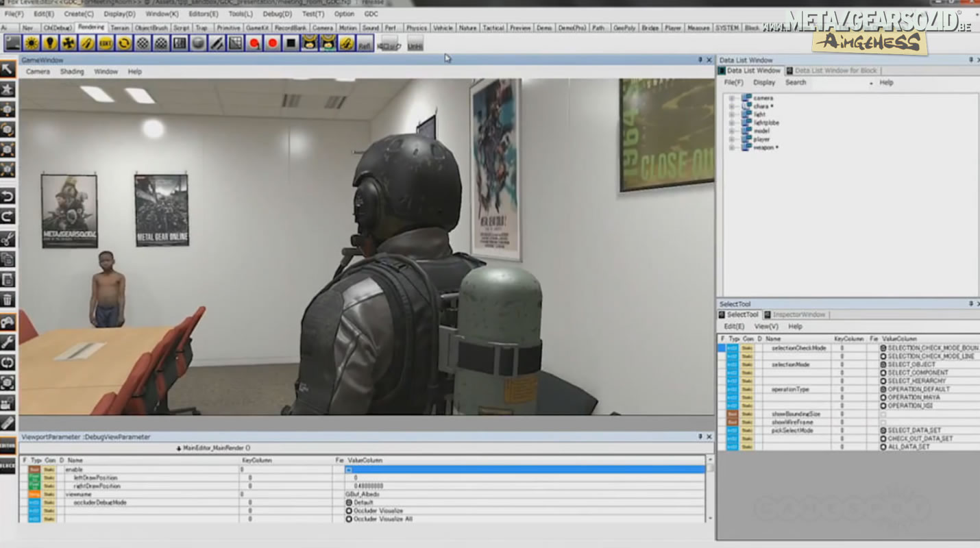
Task: Pin the GameWindow panel
Action: (700, 60)
